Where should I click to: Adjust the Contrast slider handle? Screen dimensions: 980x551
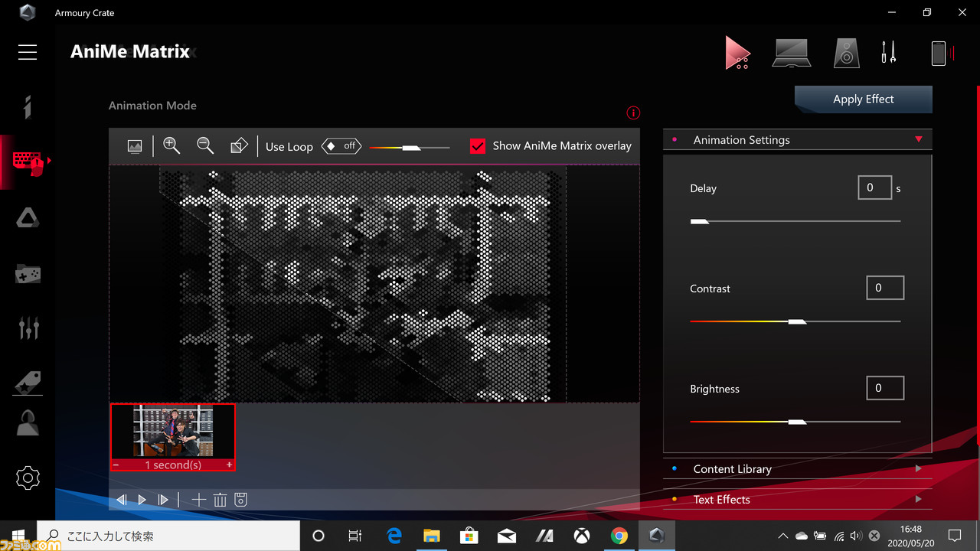point(797,322)
